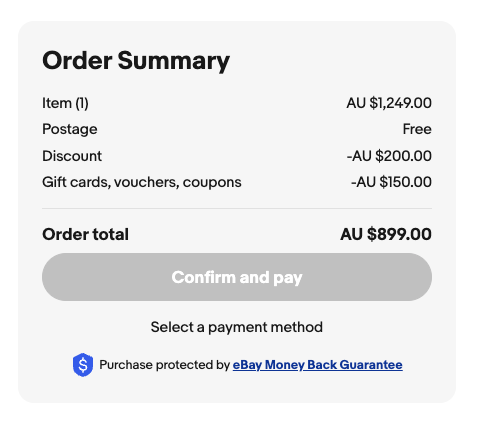
Task: Click the Free postage value
Action: click(x=417, y=129)
